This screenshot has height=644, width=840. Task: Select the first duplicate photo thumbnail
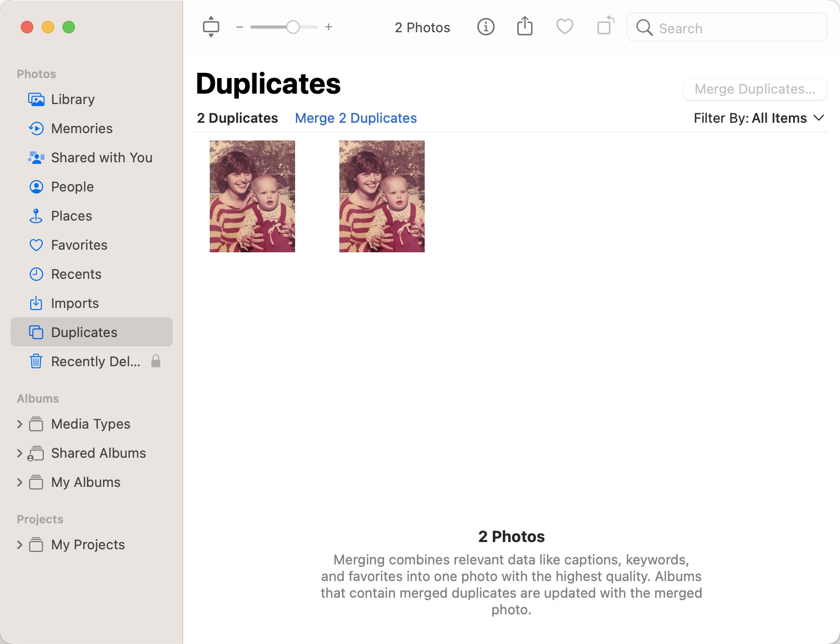click(x=252, y=197)
